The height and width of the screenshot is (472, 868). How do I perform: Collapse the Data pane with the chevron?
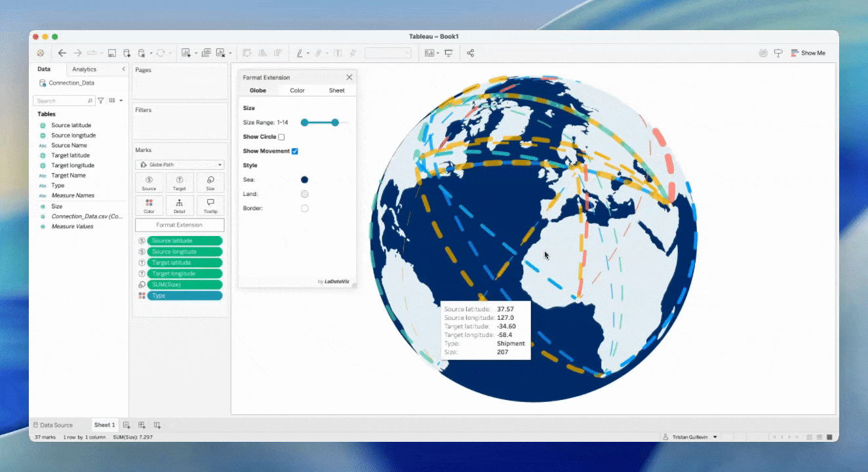(x=123, y=69)
